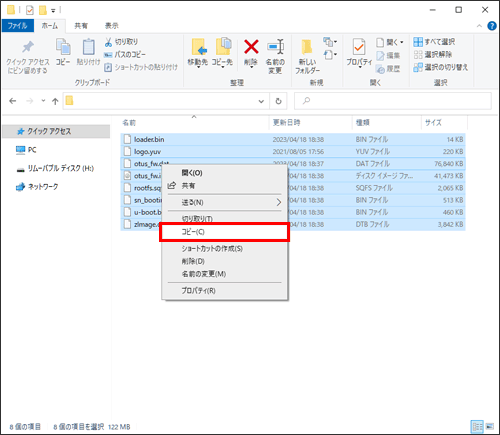Click the search box field
This screenshot has height=435, width=500.
[393, 101]
